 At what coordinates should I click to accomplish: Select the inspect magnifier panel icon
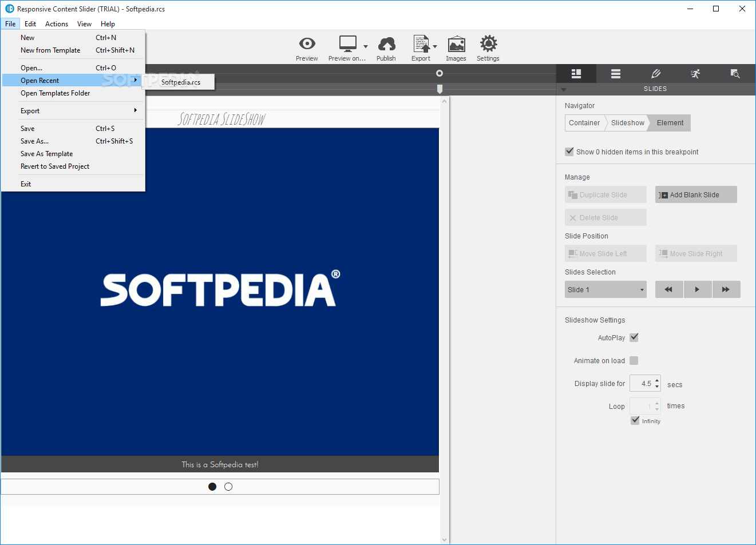coord(735,74)
